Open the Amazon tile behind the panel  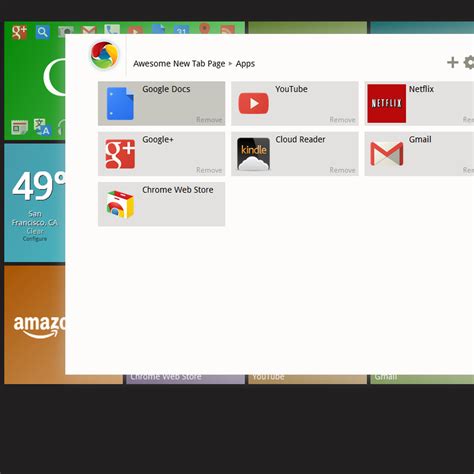pos(35,325)
